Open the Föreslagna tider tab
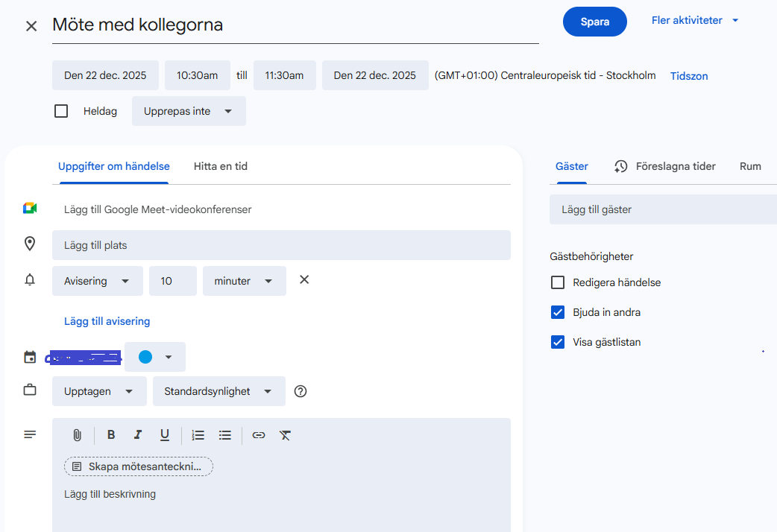The image size is (777, 532). point(664,166)
